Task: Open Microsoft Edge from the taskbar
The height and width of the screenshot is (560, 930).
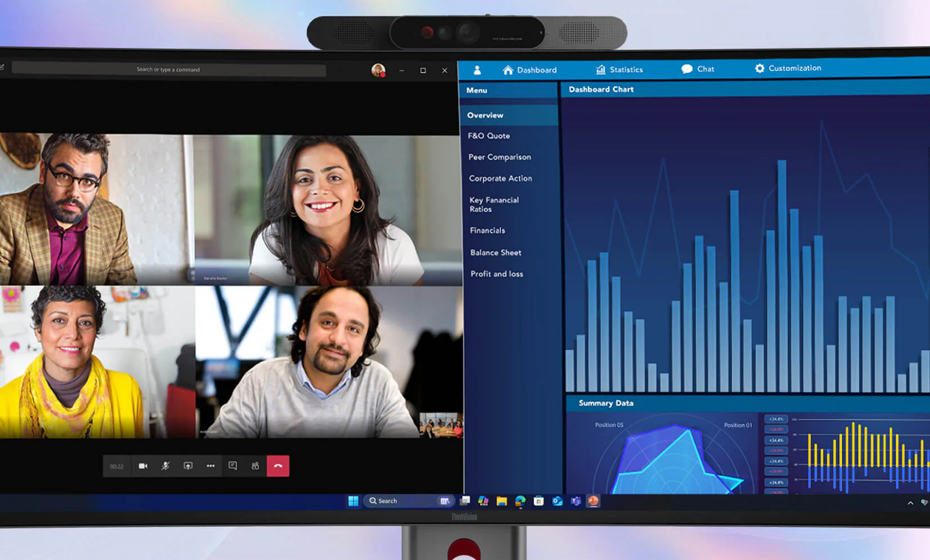Action: (520, 501)
